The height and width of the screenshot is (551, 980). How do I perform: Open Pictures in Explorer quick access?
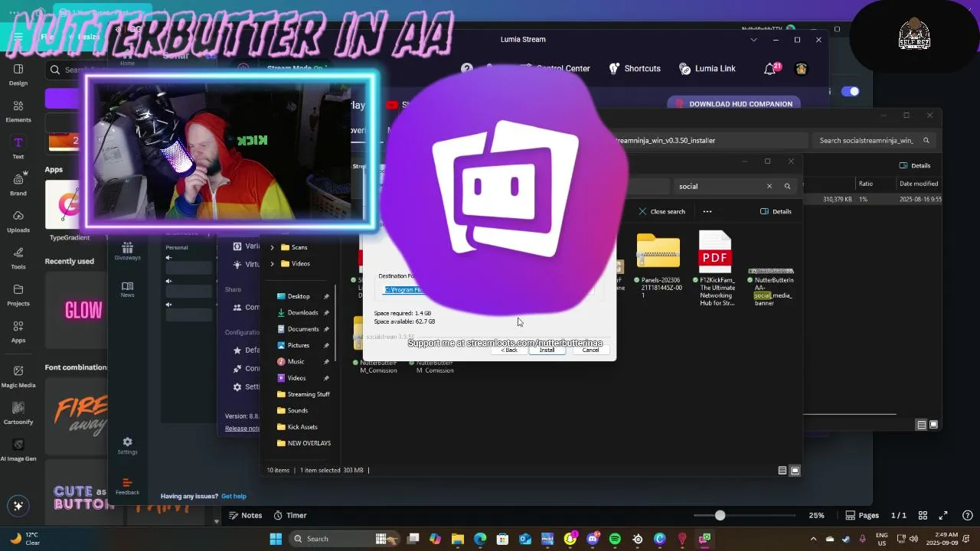(299, 345)
